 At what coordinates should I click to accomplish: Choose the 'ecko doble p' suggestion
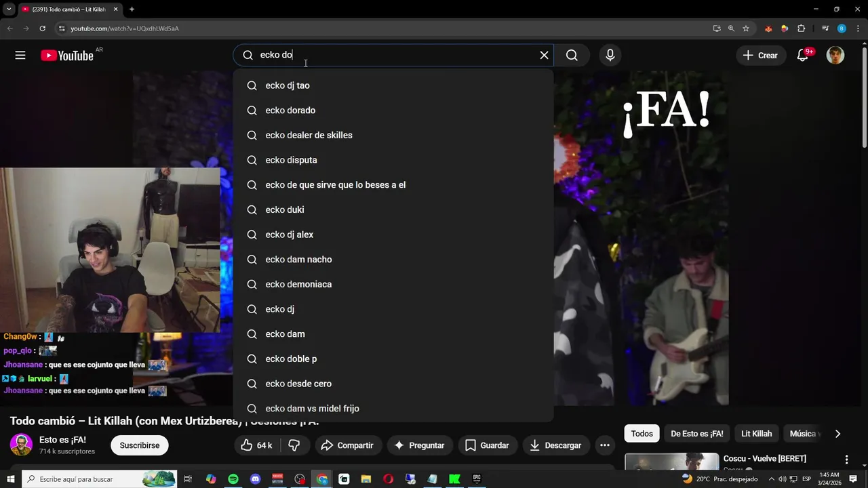tap(393, 359)
